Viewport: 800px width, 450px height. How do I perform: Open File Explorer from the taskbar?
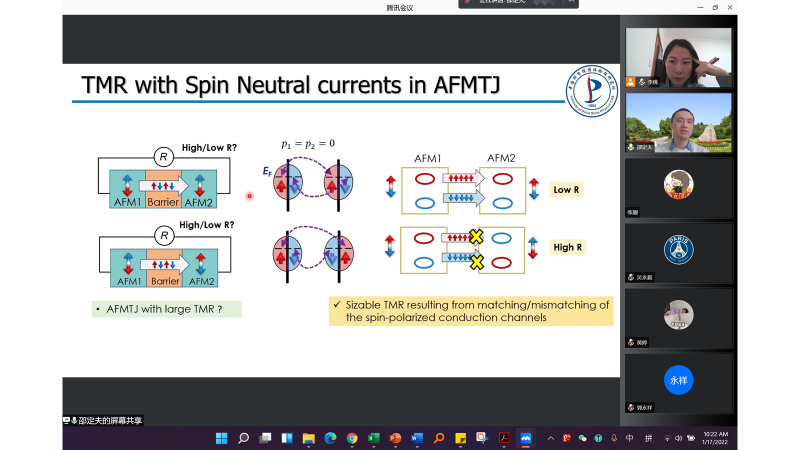click(x=308, y=438)
